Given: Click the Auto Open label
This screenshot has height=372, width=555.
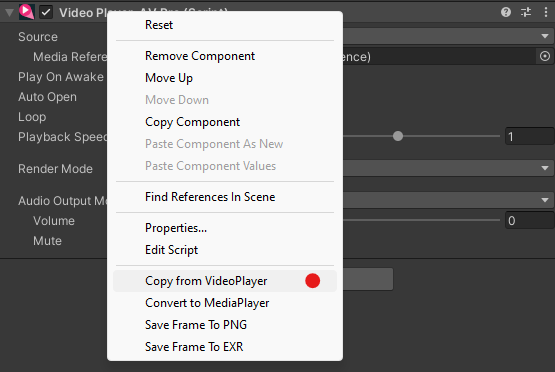Looking at the screenshot, I should tap(47, 97).
